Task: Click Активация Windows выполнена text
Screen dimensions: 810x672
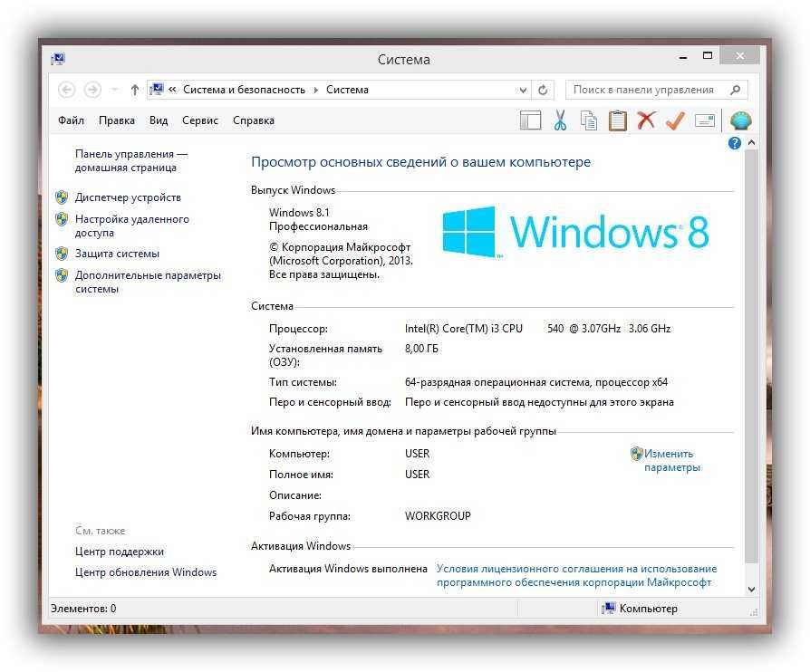Action: [x=348, y=569]
